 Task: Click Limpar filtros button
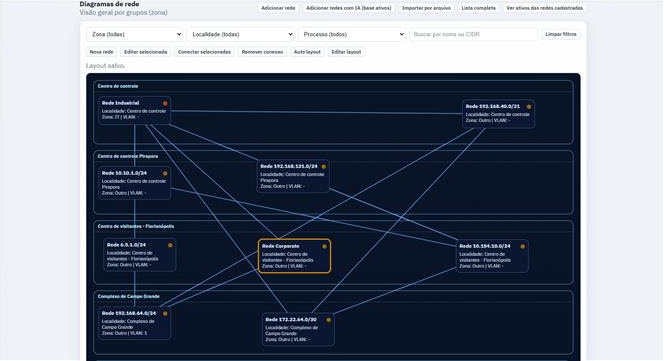[561, 34]
